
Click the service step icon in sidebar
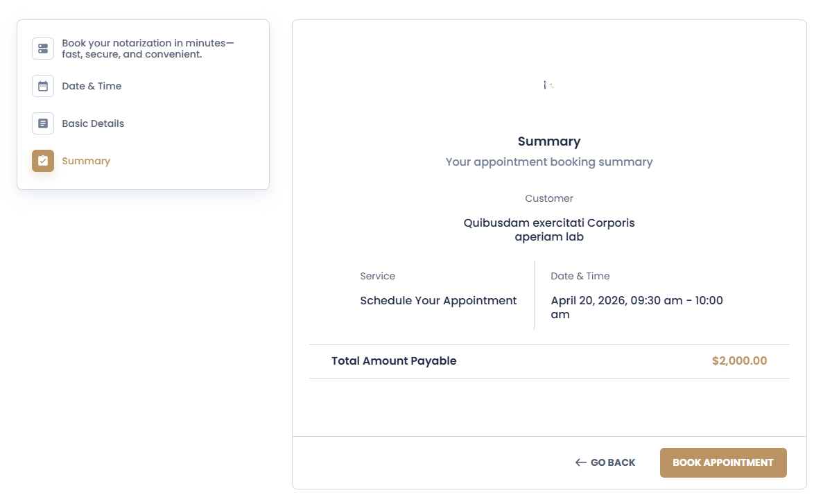[x=43, y=49]
